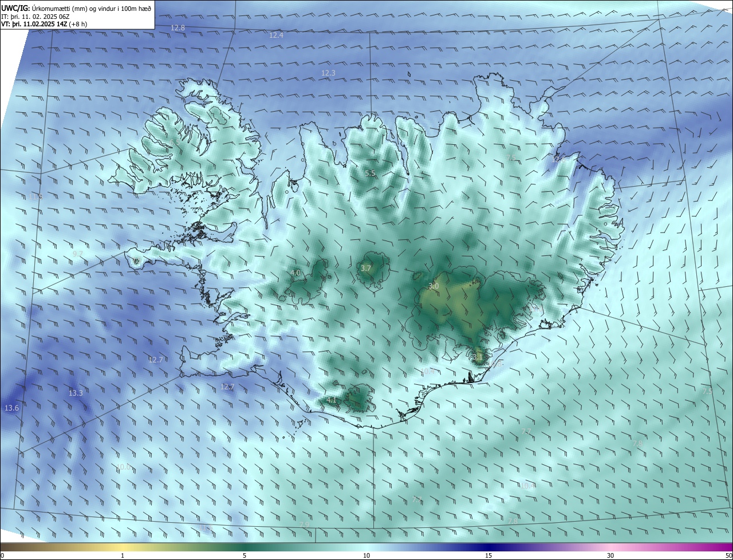The width and height of the screenshot is (733, 560).
Task: Click the 5.5 value label in north Iceland
Action: [x=371, y=173]
